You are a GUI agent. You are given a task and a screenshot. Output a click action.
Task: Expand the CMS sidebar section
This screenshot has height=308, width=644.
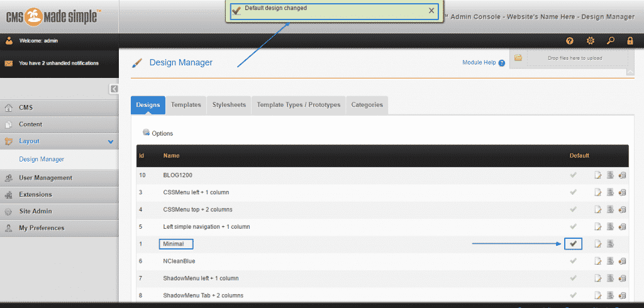click(x=59, y=107)
